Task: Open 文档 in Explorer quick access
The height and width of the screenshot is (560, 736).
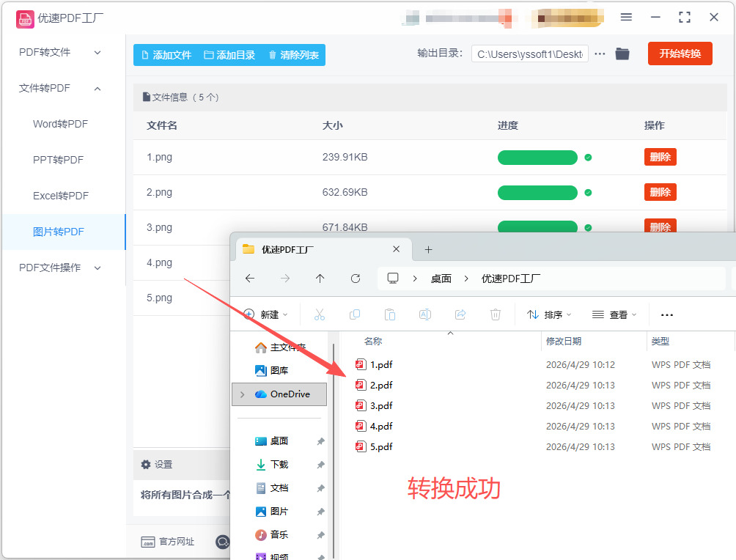Action: pyautogui.click(x=272, y=488)
